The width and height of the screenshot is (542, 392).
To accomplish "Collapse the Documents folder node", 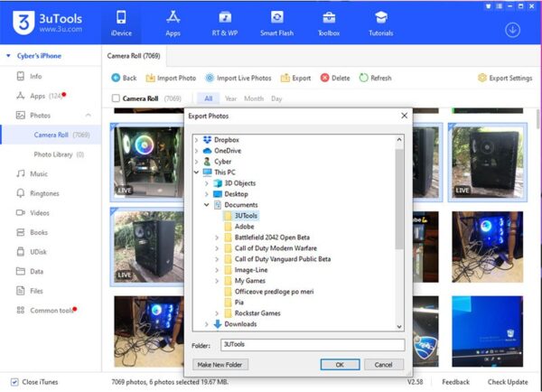I will pyautogui.click(x=207, y=205).
